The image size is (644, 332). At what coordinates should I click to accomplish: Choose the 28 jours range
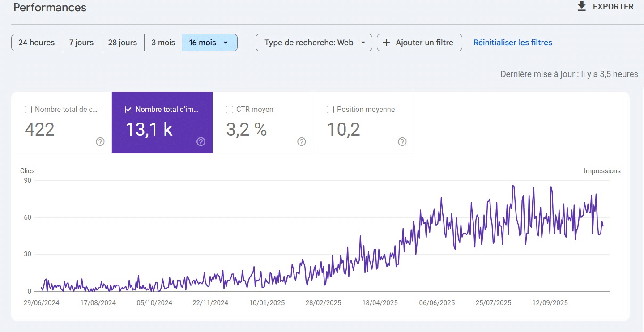[x=123, y=43]
